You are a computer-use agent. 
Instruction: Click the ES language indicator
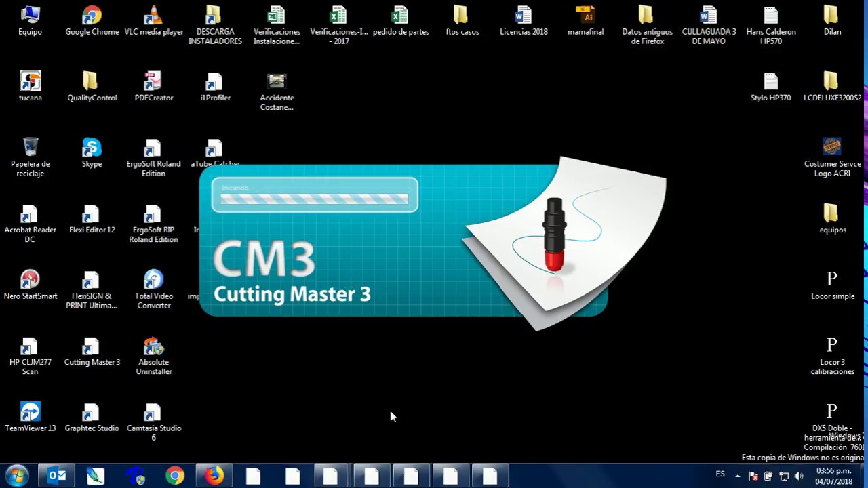pyautogui.click(x=720, y=474)
